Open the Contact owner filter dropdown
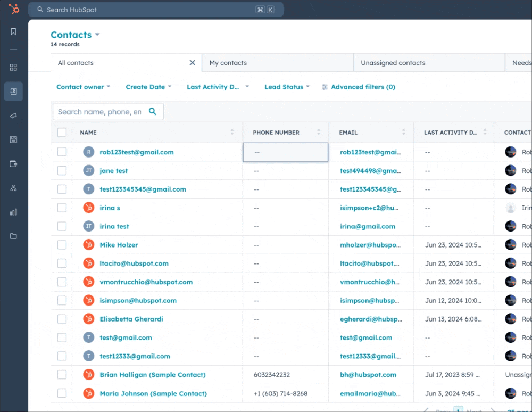Viewport: 532px width, 412px height. tap(83, 87)
